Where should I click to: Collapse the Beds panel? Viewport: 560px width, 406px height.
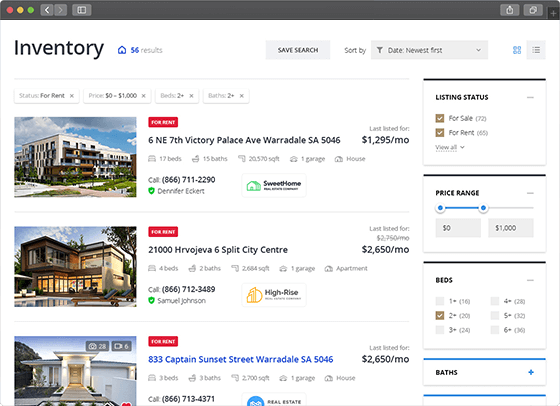click(x=530, y=280)
